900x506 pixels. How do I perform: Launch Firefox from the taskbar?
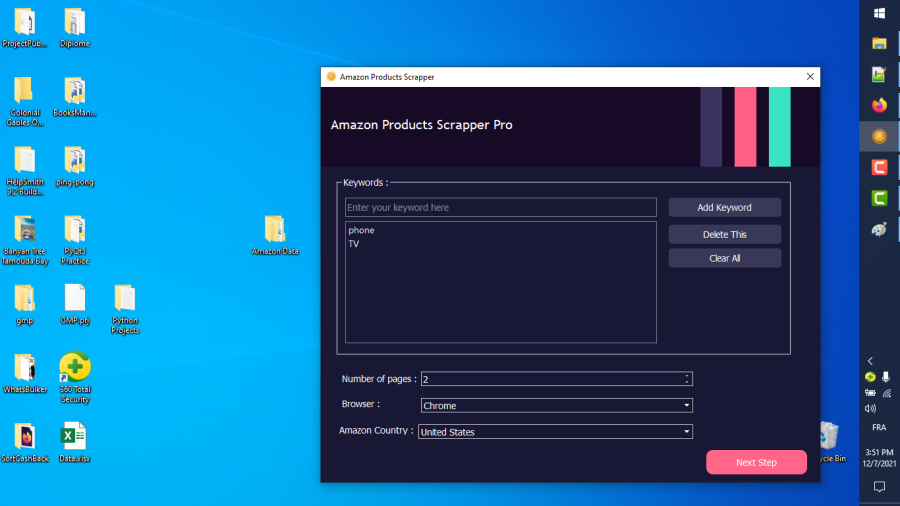coord(879,105)
